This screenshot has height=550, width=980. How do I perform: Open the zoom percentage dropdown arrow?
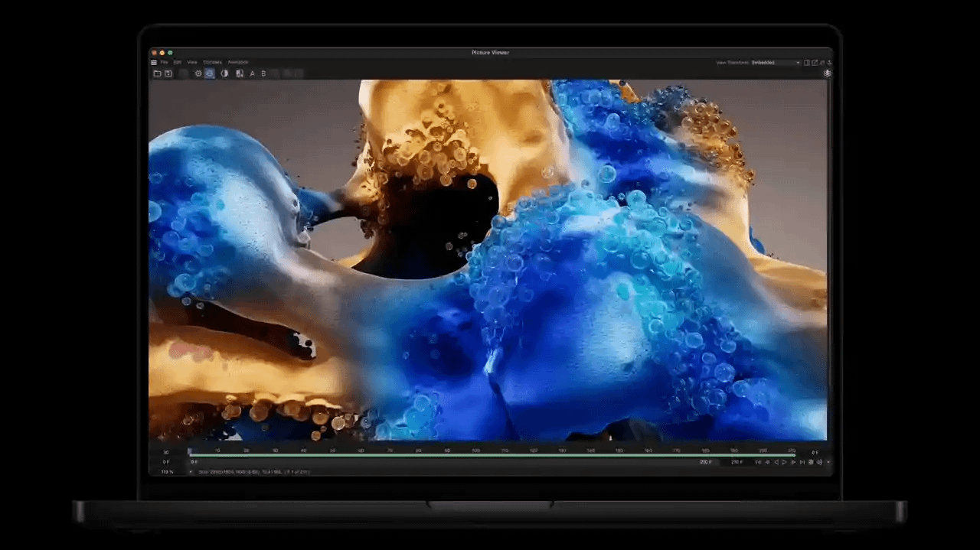(191, 472)
